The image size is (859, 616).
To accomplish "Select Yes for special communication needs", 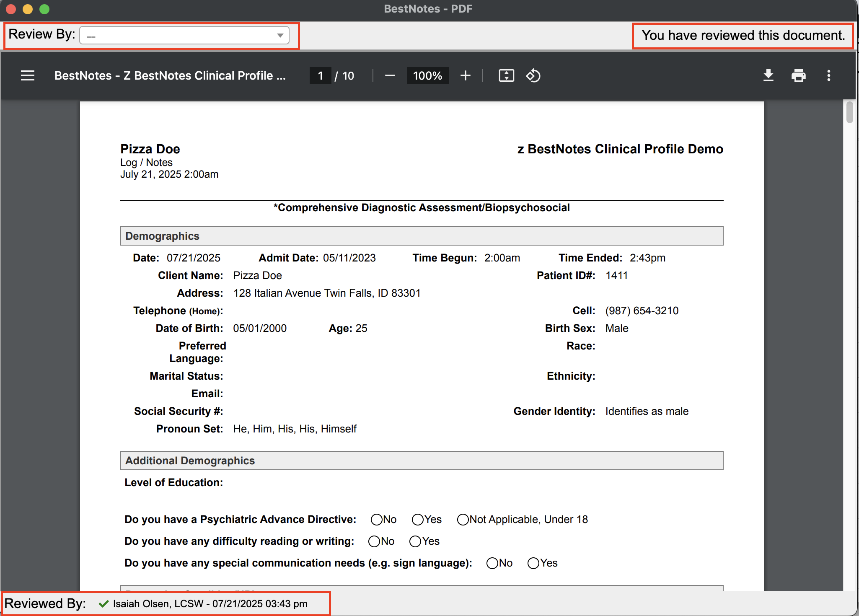I will (x=533, y=563).
